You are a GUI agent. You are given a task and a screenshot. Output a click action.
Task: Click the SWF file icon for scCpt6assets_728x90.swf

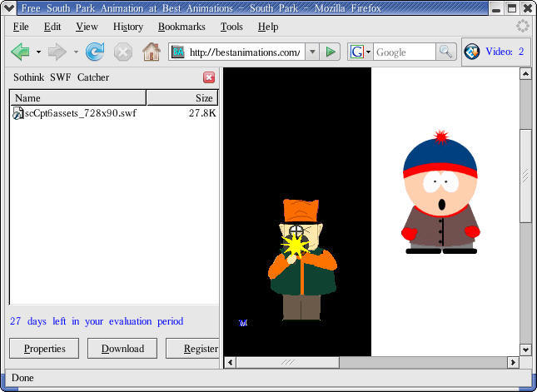click(x=17, y=113)
